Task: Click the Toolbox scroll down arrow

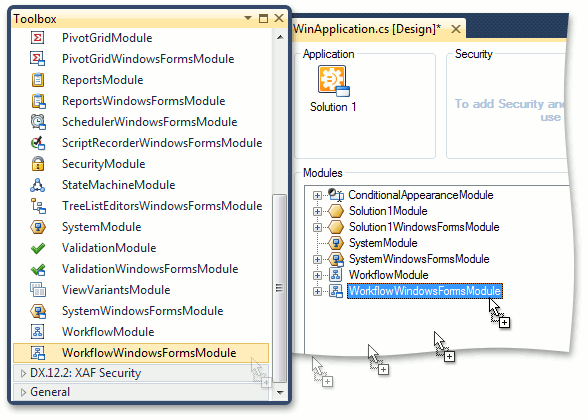Action: (x=280, y=393)
